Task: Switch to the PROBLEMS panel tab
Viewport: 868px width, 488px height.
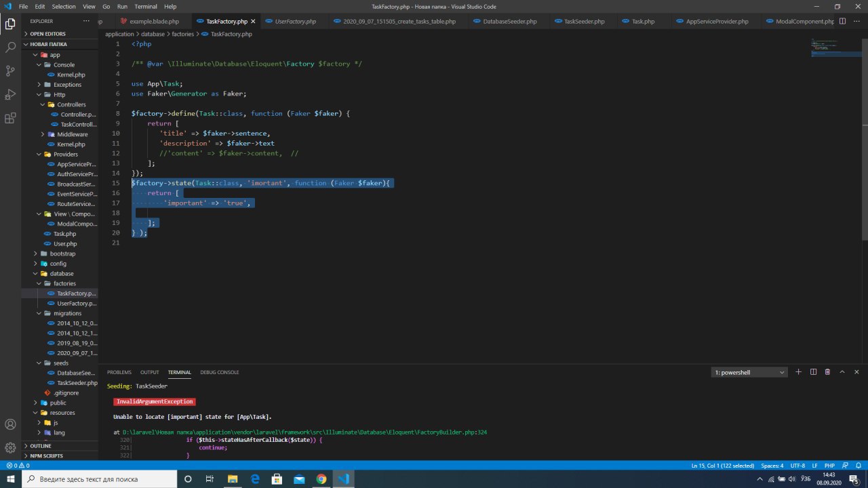Action: click(119, 372)
